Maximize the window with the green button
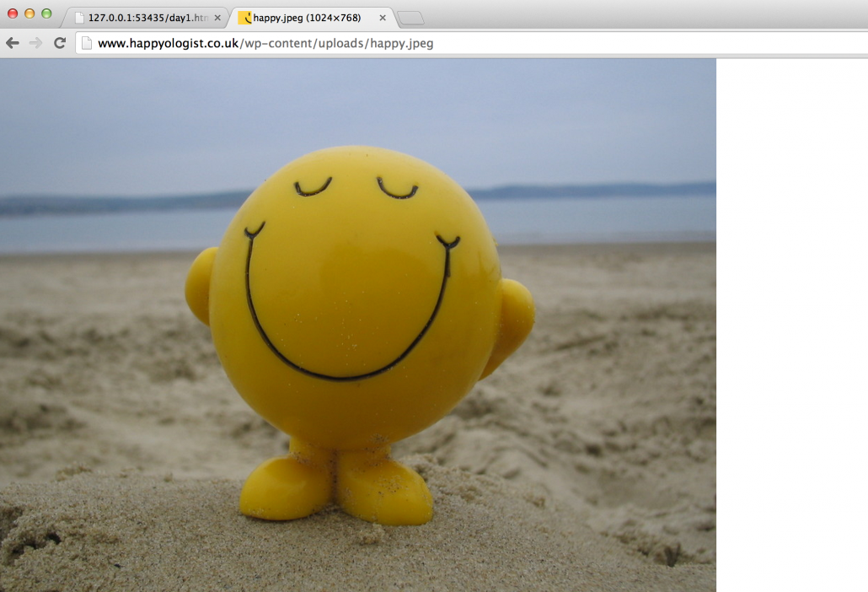 [x=46, y=13]
